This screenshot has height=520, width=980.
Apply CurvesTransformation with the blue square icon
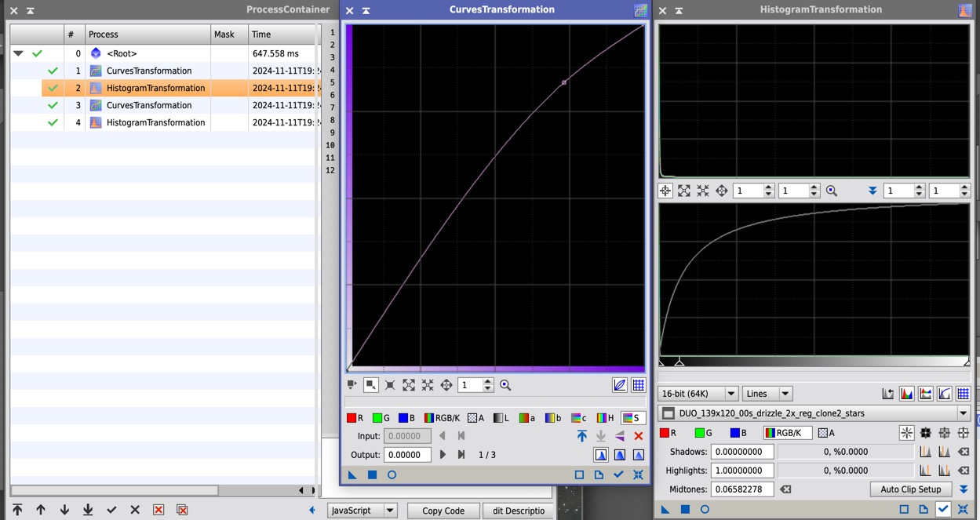point(373,475)
